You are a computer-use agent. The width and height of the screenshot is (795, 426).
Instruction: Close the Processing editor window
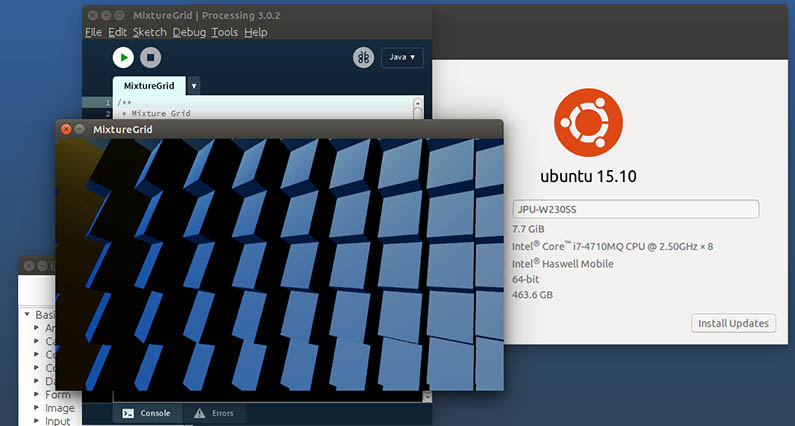pyautogui.click(x=92, y=15)
